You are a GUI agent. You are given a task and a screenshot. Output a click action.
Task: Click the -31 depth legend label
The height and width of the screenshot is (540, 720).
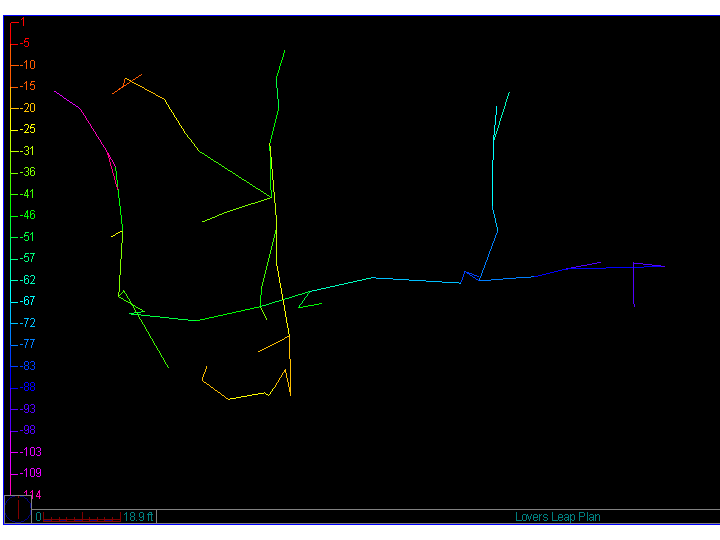pos(27,151)
